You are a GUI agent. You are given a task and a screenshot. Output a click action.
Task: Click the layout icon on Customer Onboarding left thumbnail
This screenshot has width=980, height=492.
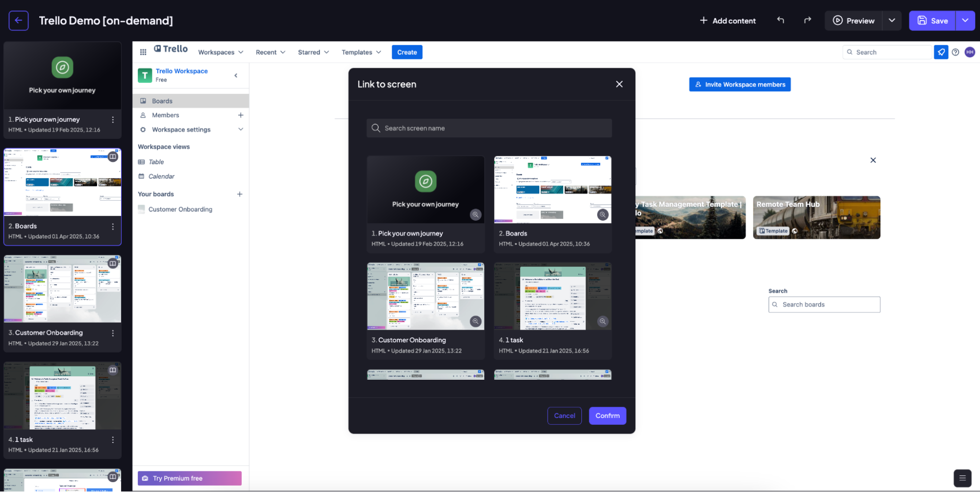coord(113,263)
